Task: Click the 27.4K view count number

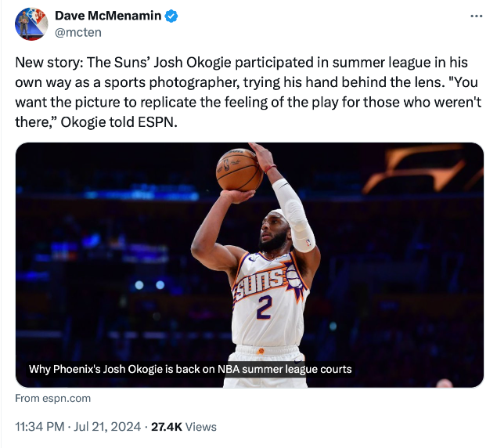Action: [x=166, y=427]
